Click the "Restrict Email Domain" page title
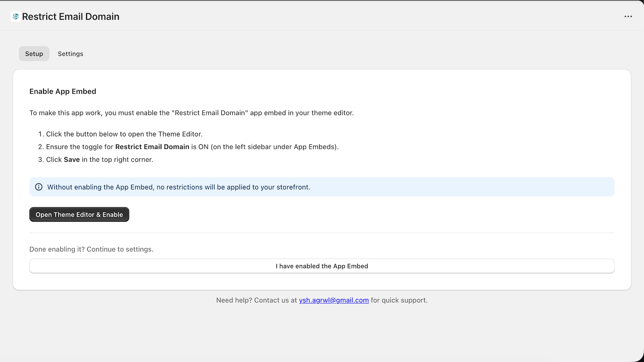 (x=71, y=16)
